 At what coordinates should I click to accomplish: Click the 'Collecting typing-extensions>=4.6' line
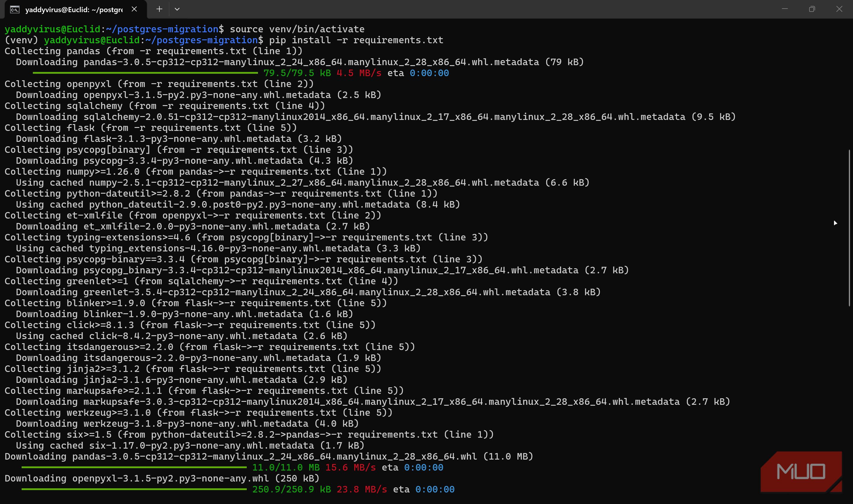coord(246,237)
